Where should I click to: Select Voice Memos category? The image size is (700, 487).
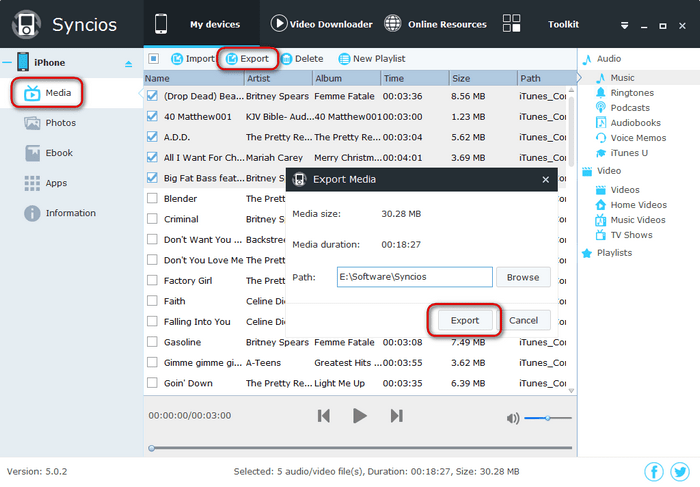point(630,138)
